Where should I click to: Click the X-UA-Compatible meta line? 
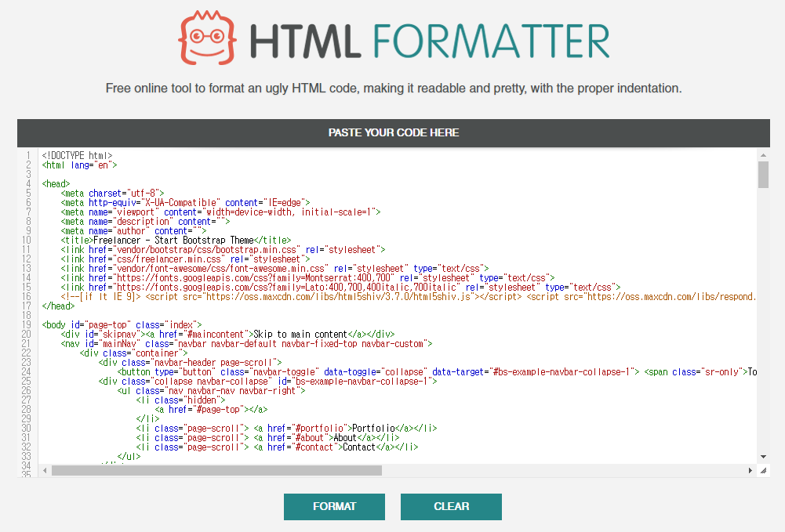(x=186, y=202)
